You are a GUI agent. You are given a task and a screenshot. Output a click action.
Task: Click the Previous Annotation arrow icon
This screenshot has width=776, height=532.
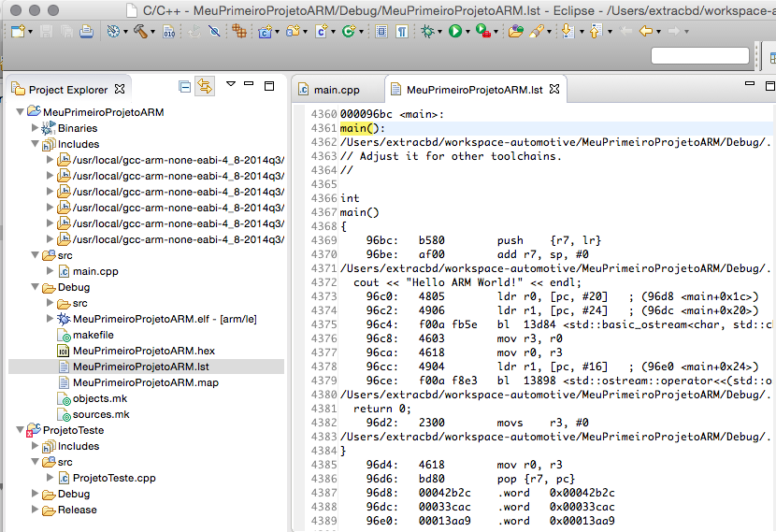tap(596, 32)
